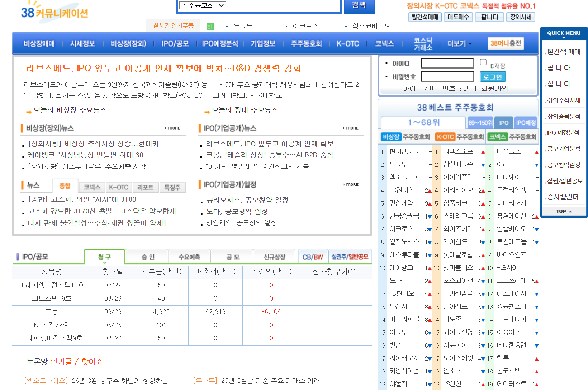Click the 빨간색매매 top banner button

coord(425,17)
